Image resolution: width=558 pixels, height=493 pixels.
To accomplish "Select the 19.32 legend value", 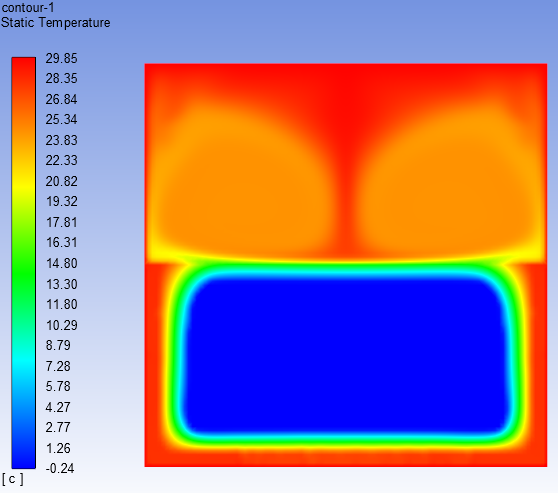I will pos(61,201).
